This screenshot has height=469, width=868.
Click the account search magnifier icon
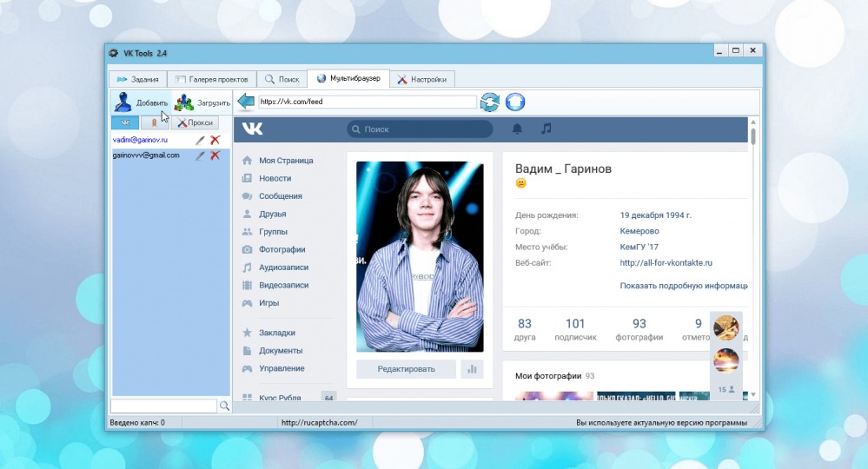pyautogui.click(x=224, y=406)
